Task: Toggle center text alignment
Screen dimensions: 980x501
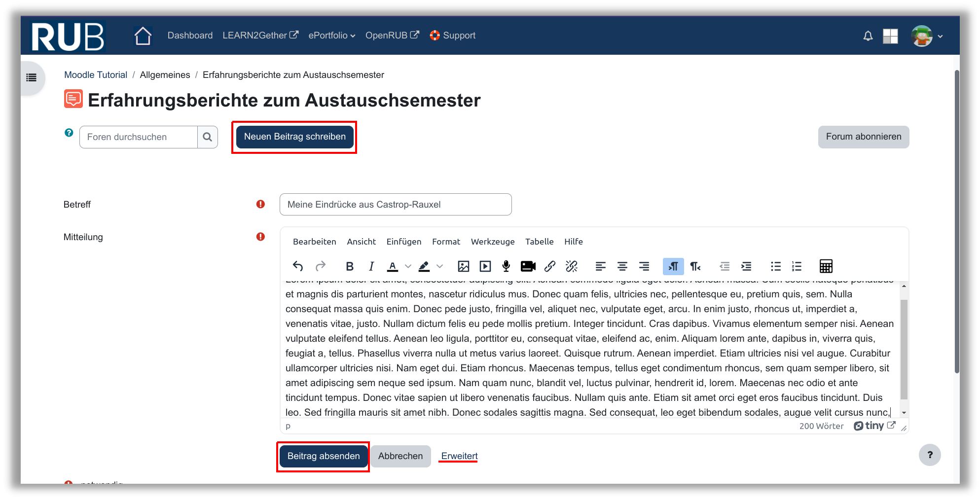Action: tap(622, 266)
